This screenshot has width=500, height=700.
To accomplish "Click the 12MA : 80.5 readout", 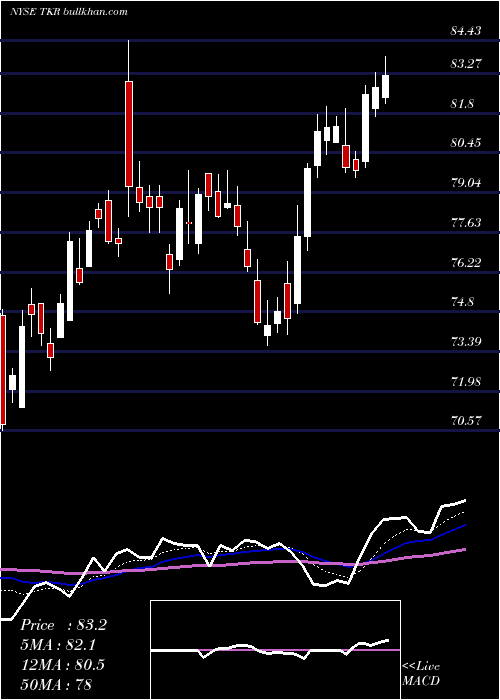I will (x=62, y=664).
